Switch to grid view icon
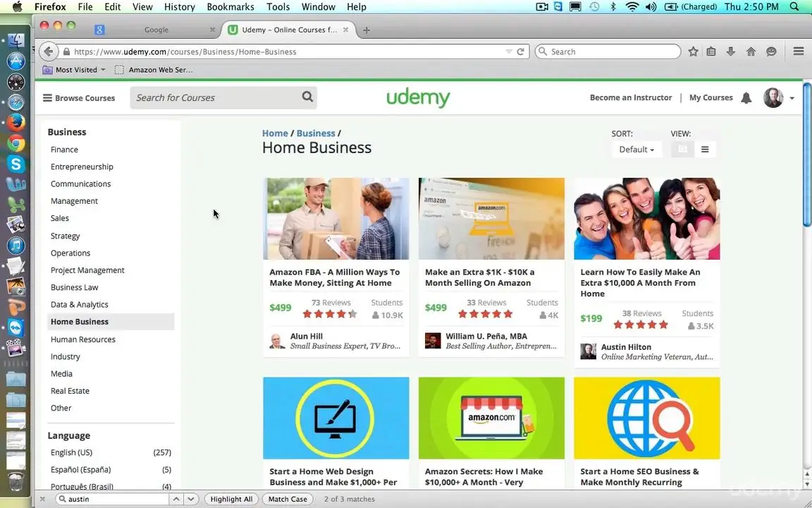This screenshot has height=508, width=812. coord(682,150)
